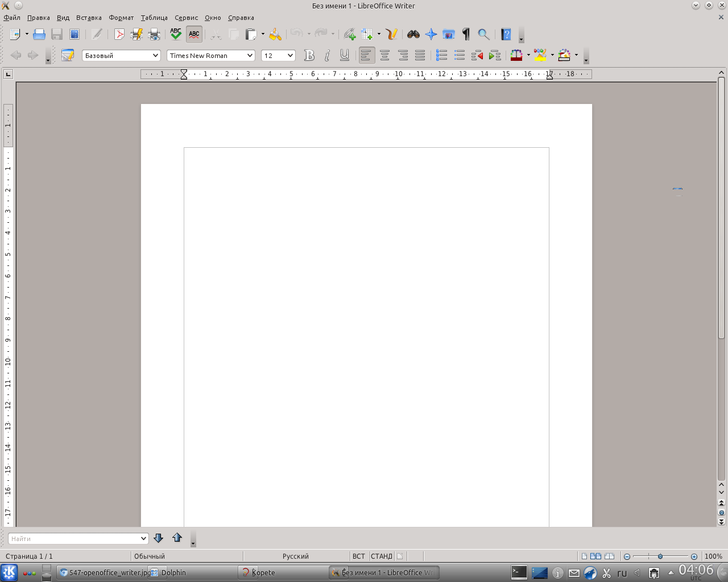Image resolution: width=728 pixels, height=582 pixels.
Task: Click the Paste clipboard icon
Action: [x=251, y=34]
